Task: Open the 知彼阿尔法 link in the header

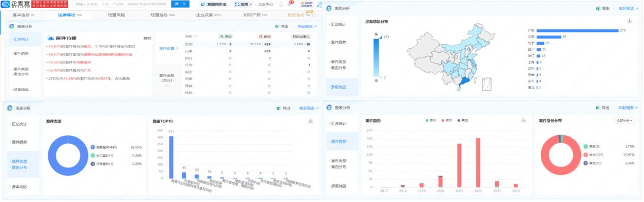Action: point(213,4)
